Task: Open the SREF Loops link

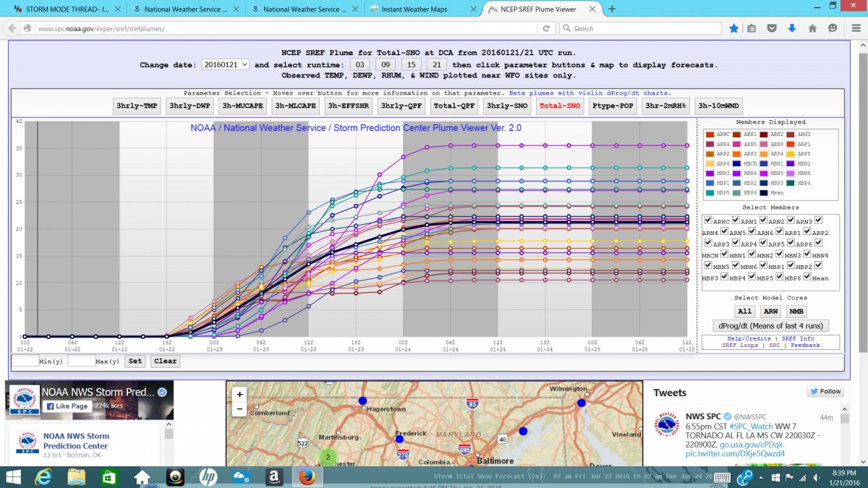Action: pyautogui.click(x=740, y=346)
